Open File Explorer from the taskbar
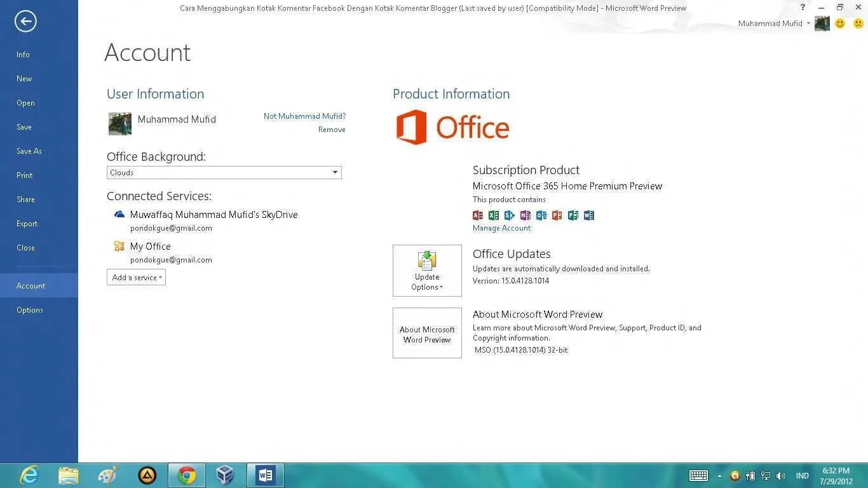868x488 pixels. click(69, 475)
